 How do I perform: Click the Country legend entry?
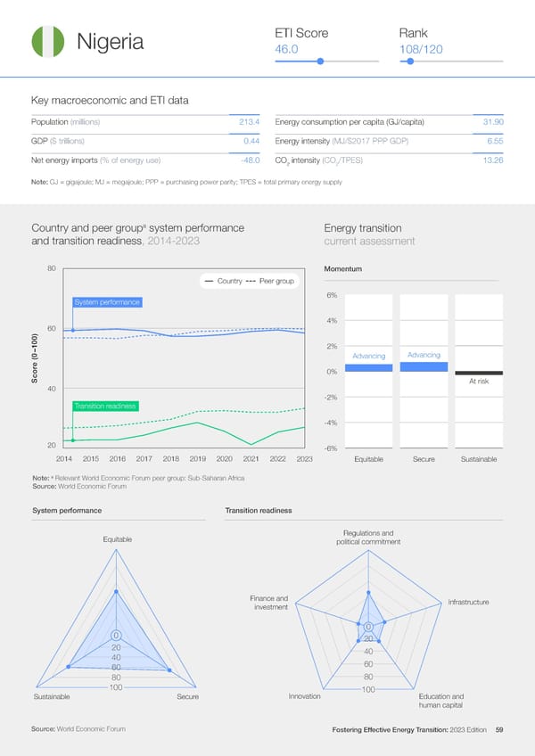[x=223, y=282]
